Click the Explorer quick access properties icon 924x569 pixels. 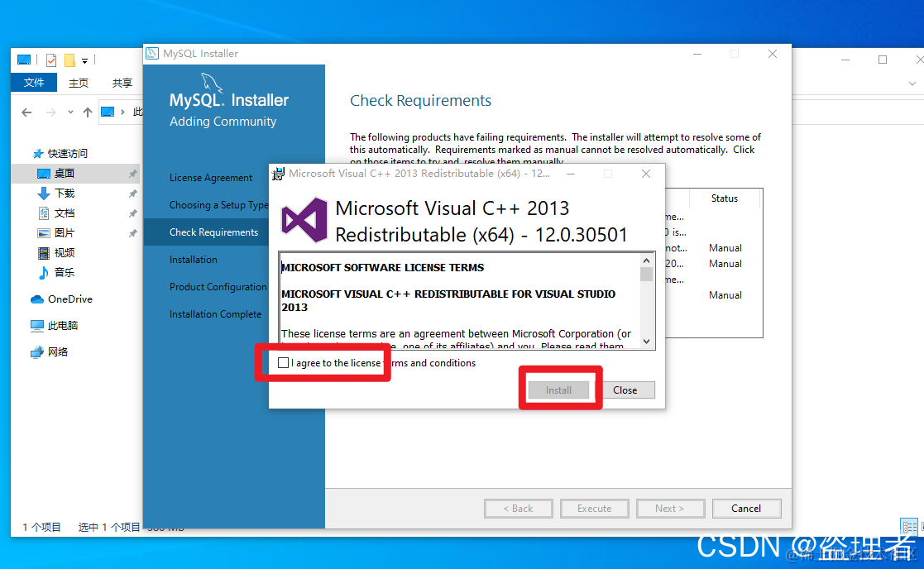[x=51, y=60]
